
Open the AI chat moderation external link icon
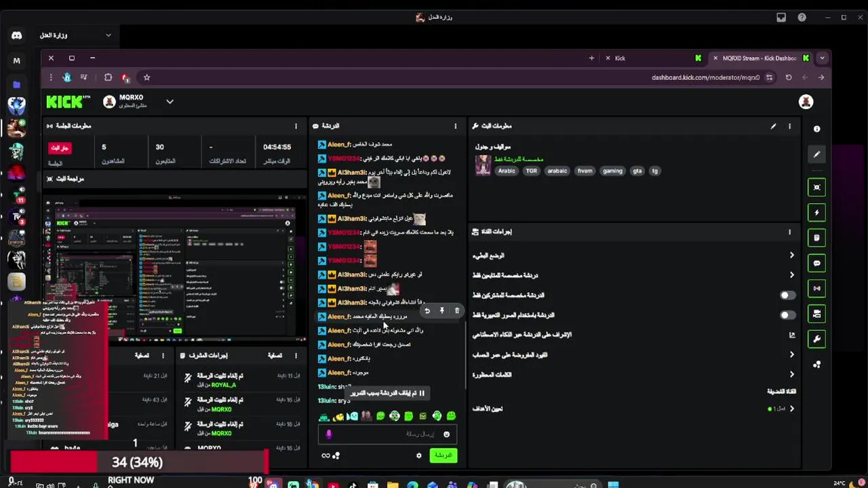(791, 335)
